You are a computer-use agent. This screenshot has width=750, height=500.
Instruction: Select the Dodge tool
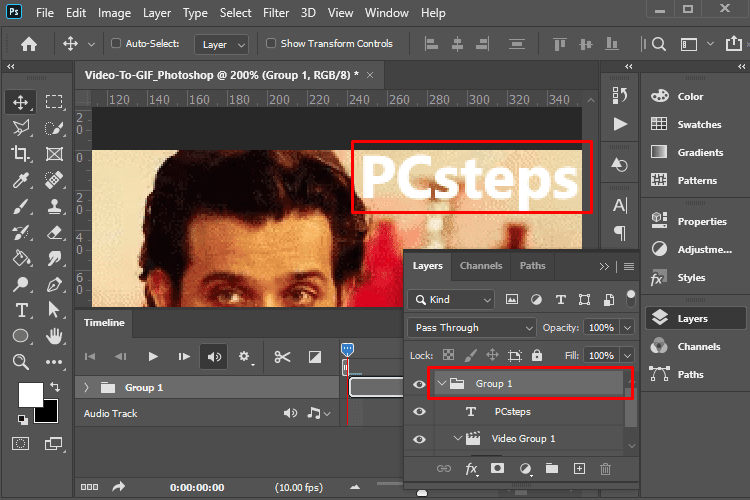pos(20,285)
